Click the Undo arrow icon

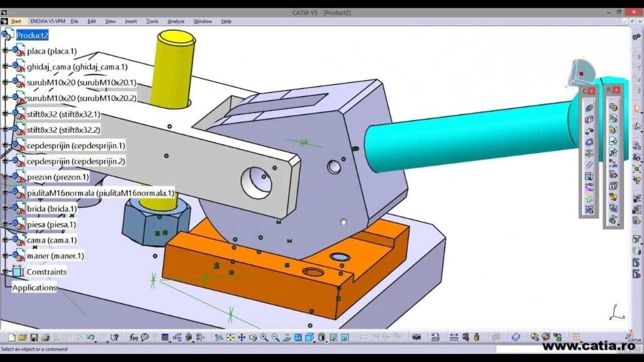tap(90, 337)
